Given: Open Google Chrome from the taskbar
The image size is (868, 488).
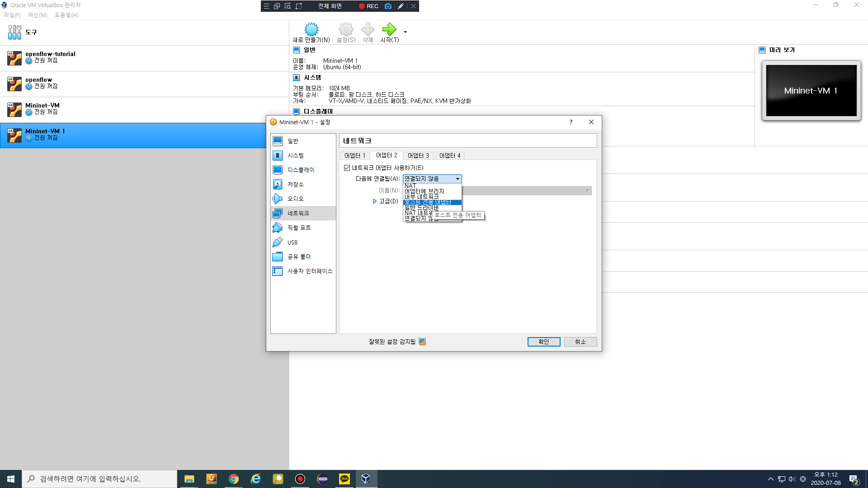Looking at the screenshot, I should (x=233, y=479).
